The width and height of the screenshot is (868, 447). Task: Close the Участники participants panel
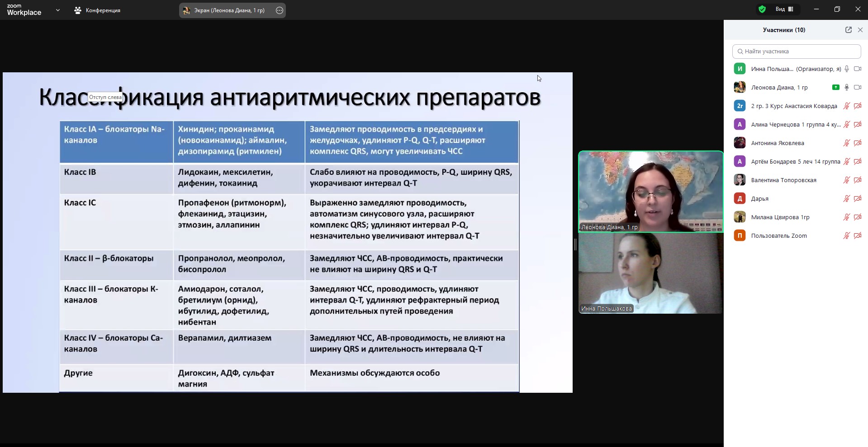(x=860, y=30)
